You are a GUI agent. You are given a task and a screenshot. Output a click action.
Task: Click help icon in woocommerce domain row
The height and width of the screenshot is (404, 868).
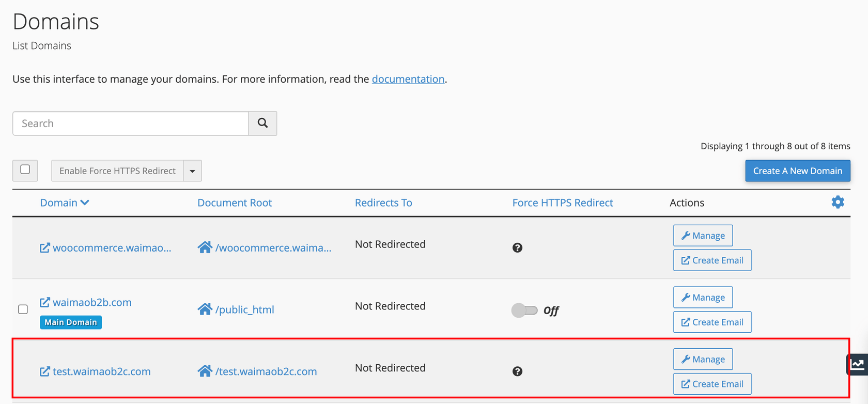(517, 248)
